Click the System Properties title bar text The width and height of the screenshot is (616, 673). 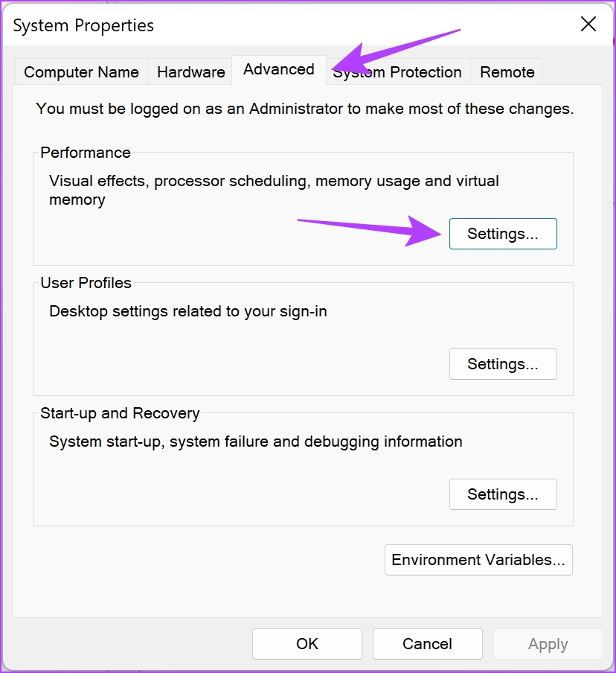coord(83,25)
